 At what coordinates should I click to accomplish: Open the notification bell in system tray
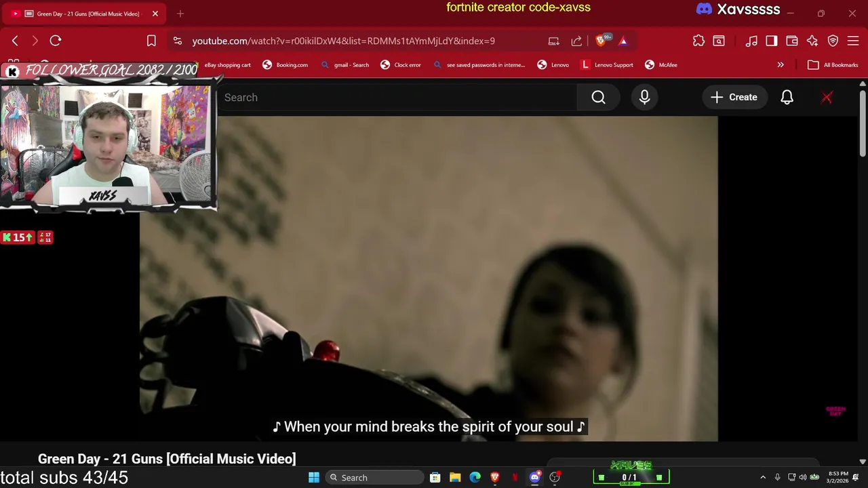(x=856, y=478)
